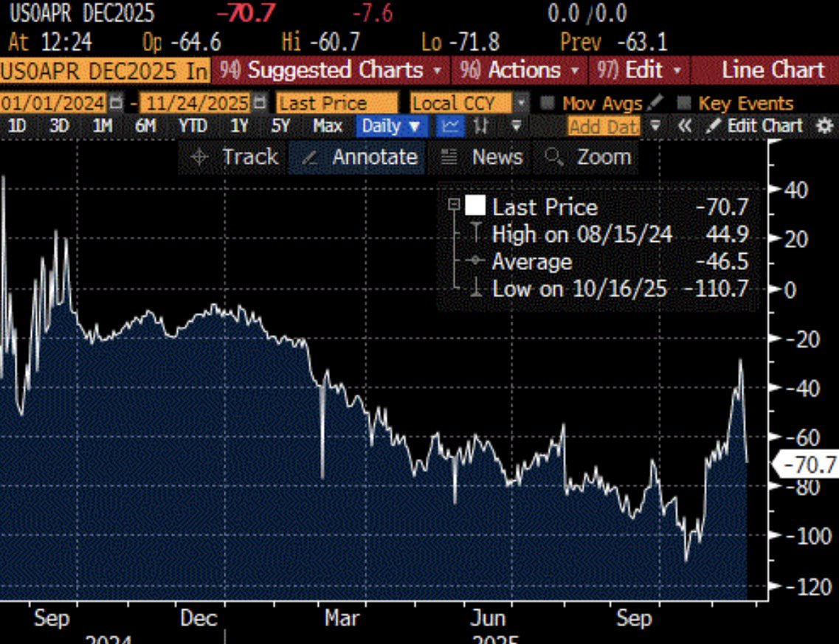
Task: Open News overlay tool
Action: coord(480,157)
